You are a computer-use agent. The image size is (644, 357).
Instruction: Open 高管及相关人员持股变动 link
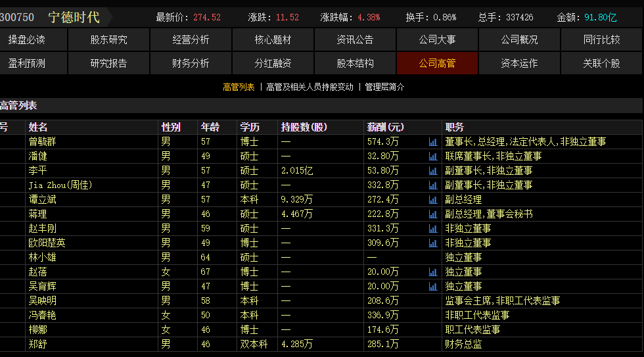pos(310,87)
